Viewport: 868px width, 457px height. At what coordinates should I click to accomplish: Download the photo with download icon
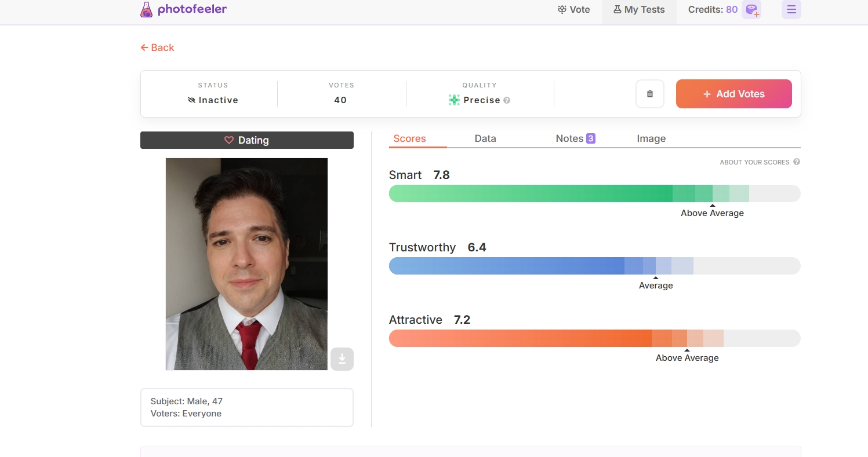point(342,359)
